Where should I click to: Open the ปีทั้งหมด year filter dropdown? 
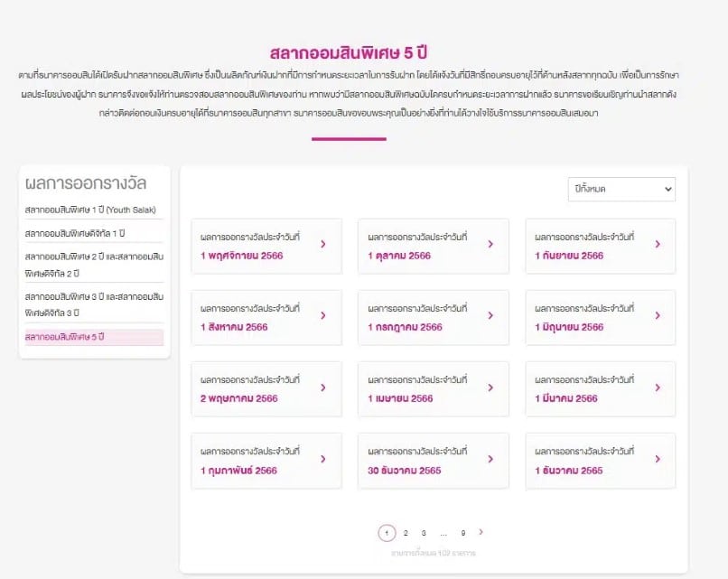coord(622,190)
